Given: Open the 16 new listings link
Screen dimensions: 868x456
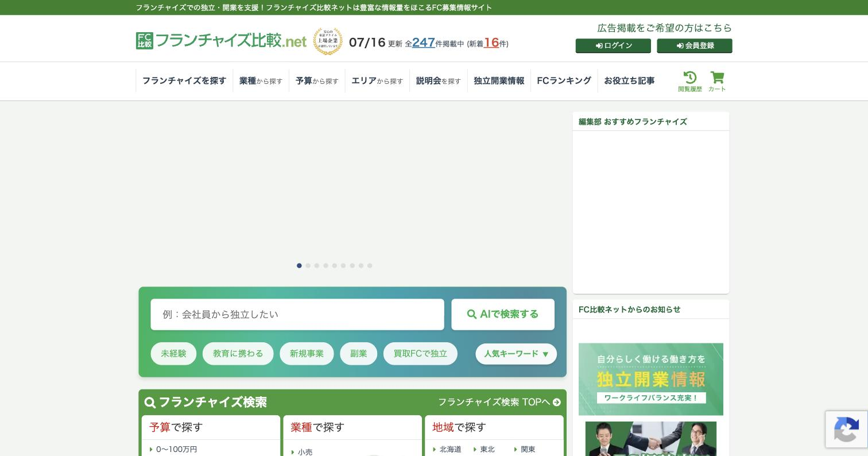Looking at the screenshot, I should tap(491, 42).
